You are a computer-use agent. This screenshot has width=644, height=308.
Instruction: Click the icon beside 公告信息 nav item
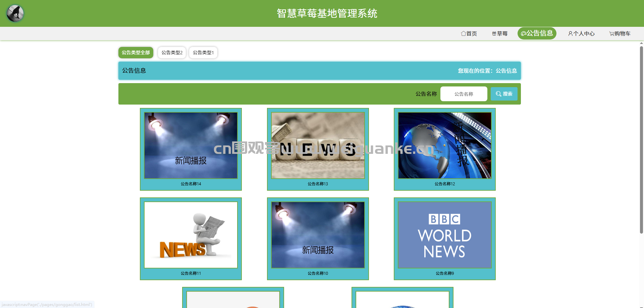[x=524, y=34]
